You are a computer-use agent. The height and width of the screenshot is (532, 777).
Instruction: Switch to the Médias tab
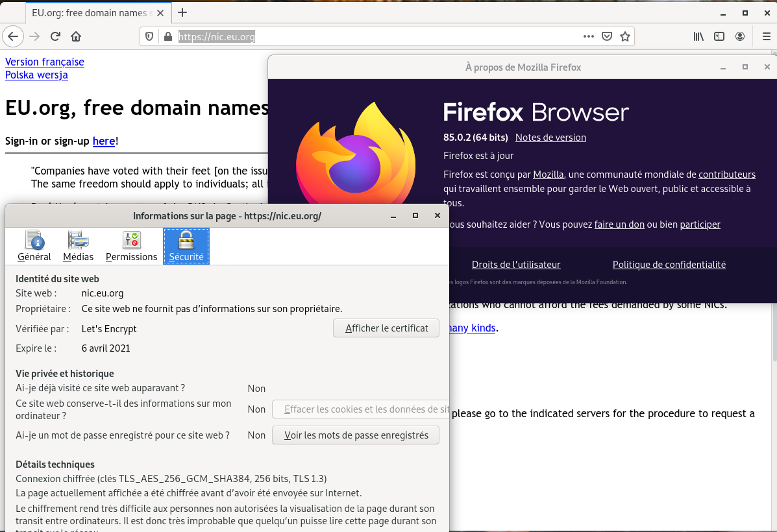point(79,246)
